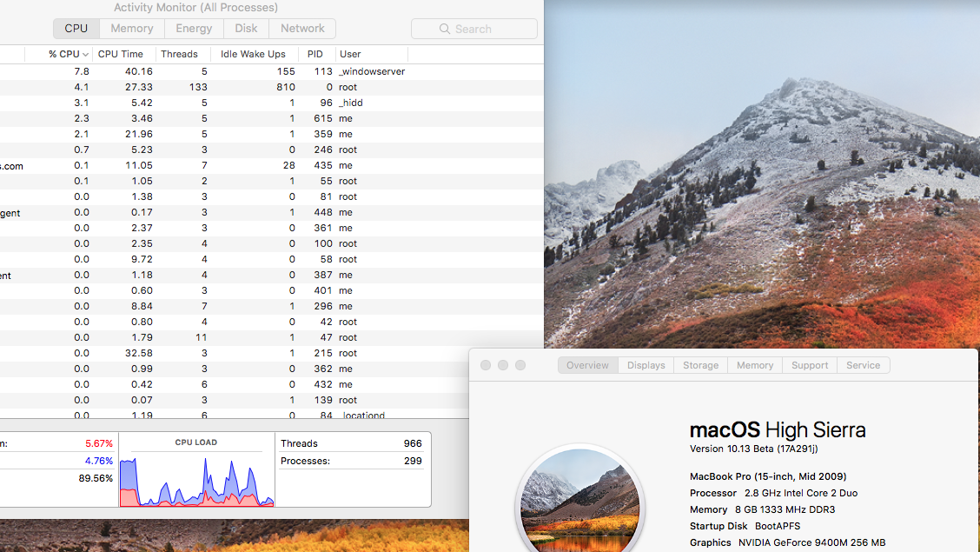Click the Startup Disk BootAPFS line

click(x=745, y=527)
